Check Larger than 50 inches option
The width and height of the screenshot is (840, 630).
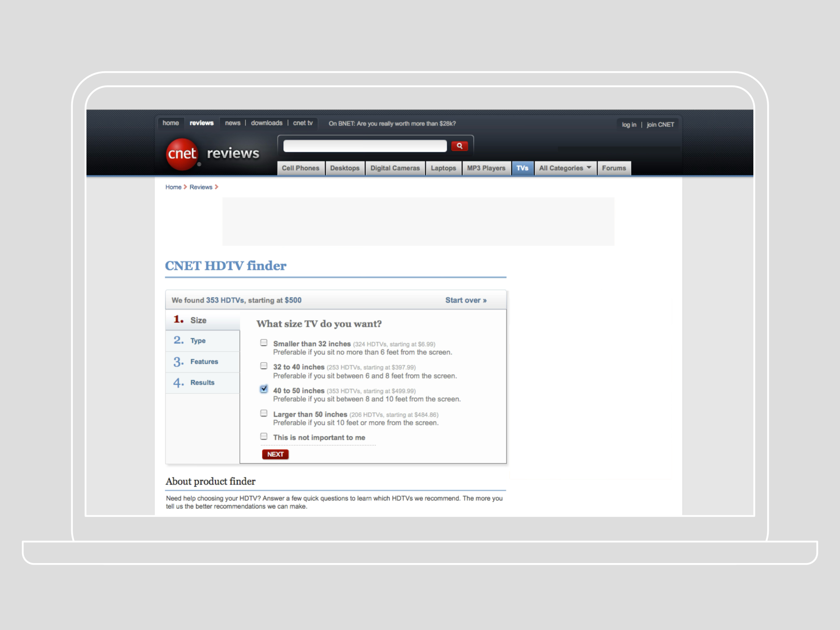[264, 413]
